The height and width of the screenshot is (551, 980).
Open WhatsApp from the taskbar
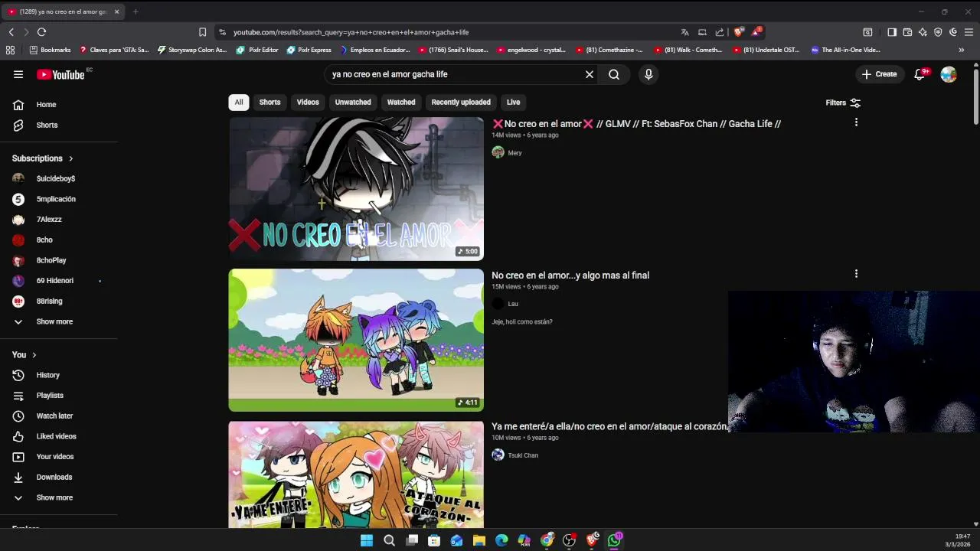click(x=614, y=540)
